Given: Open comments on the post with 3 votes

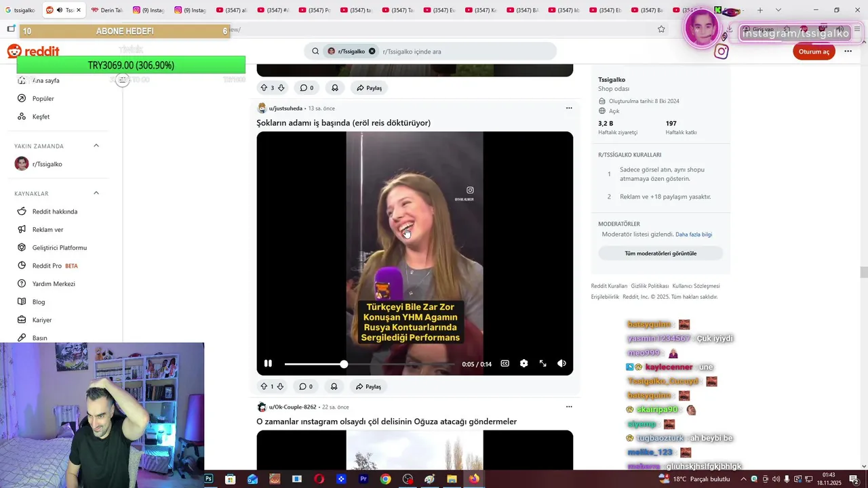Looking at the screenshot, I should [x=307, y=87].
